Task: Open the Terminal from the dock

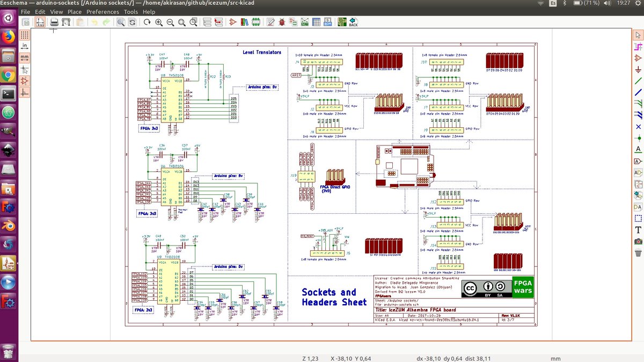Action: click(x=8, y=93)
